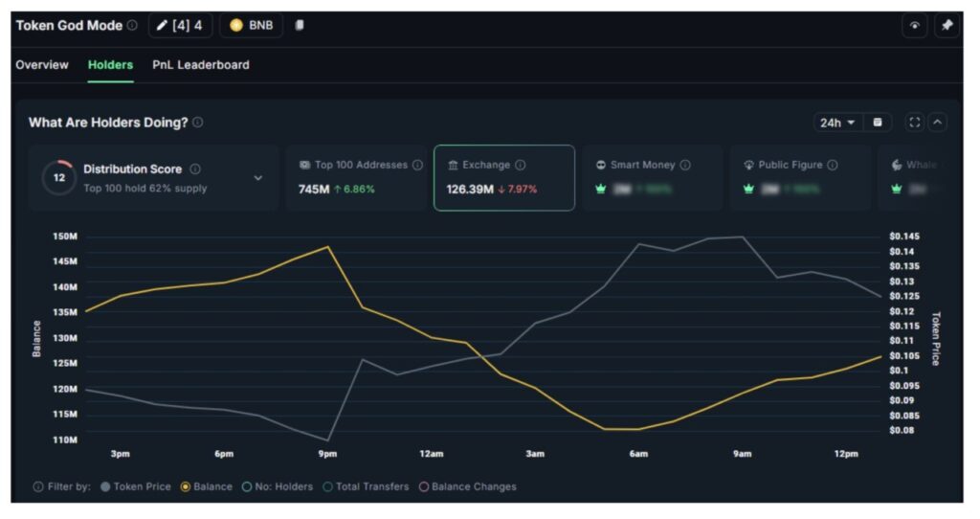Open the 24h timeframe dropdown

click(836, 123)
